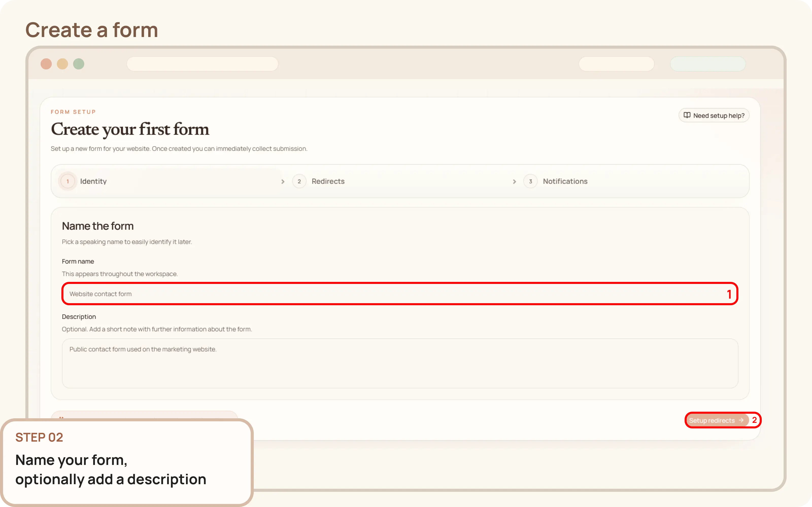Open the browser address bar field

tap(202, 64)
